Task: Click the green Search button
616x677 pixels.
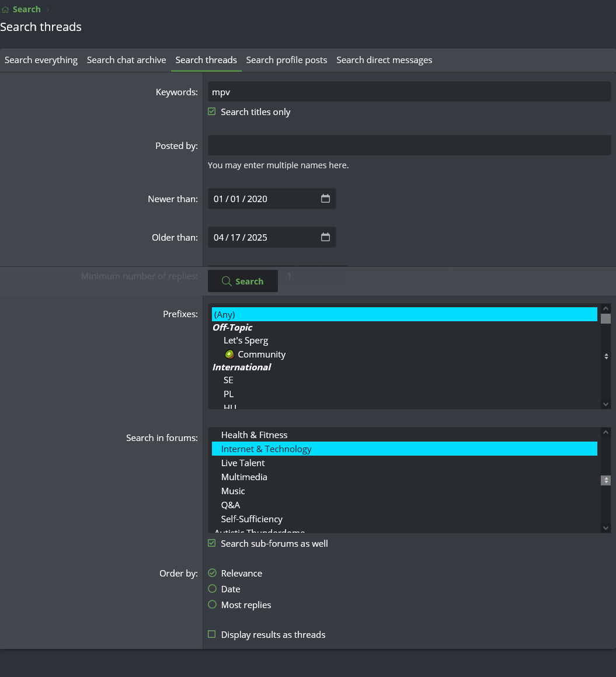Action: tap(242, 281)
